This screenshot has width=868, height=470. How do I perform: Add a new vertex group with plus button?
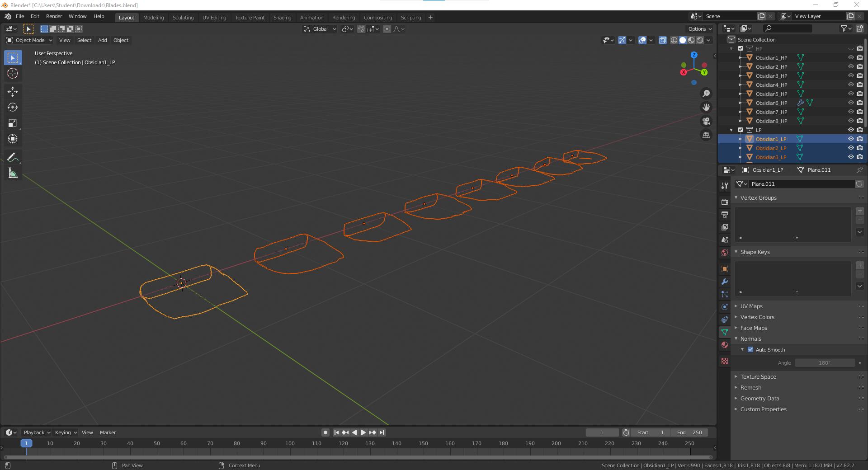coord(860,211)
